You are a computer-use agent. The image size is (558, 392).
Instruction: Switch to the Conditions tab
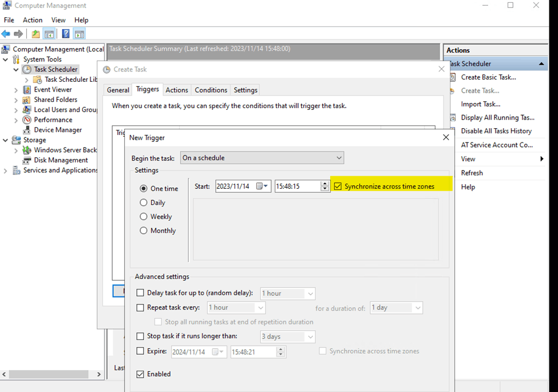(x=211, y=90)
